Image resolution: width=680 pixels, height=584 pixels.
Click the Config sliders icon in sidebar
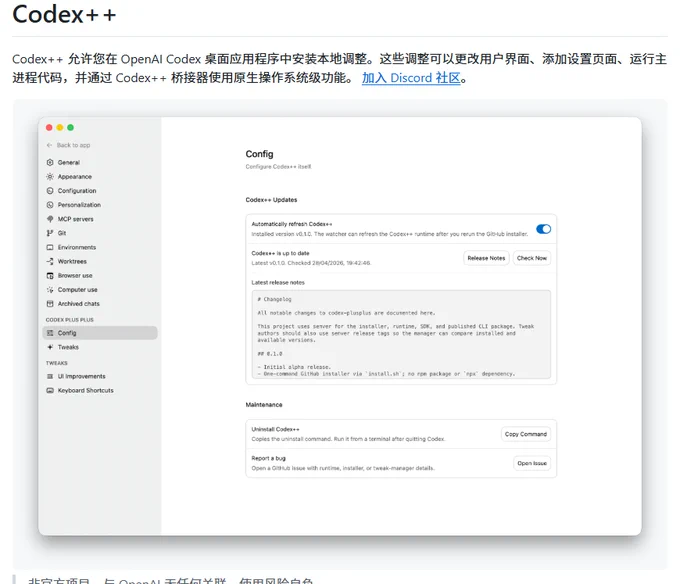coord(50,333)
